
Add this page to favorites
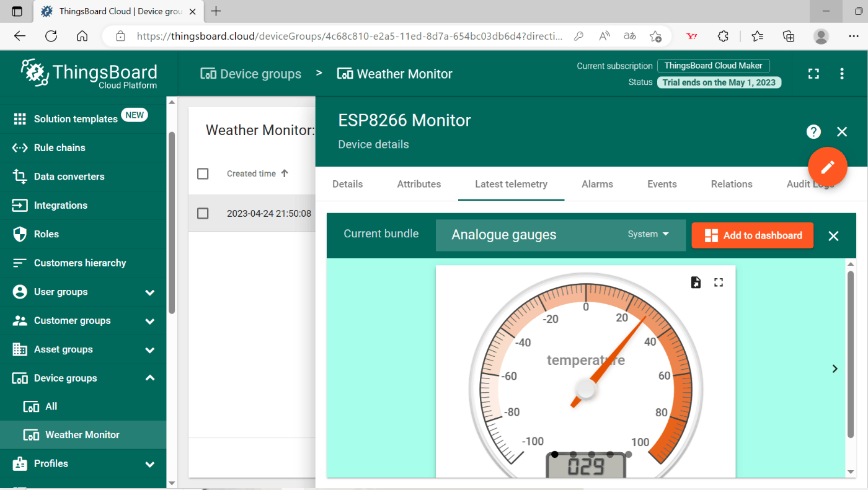655,36
